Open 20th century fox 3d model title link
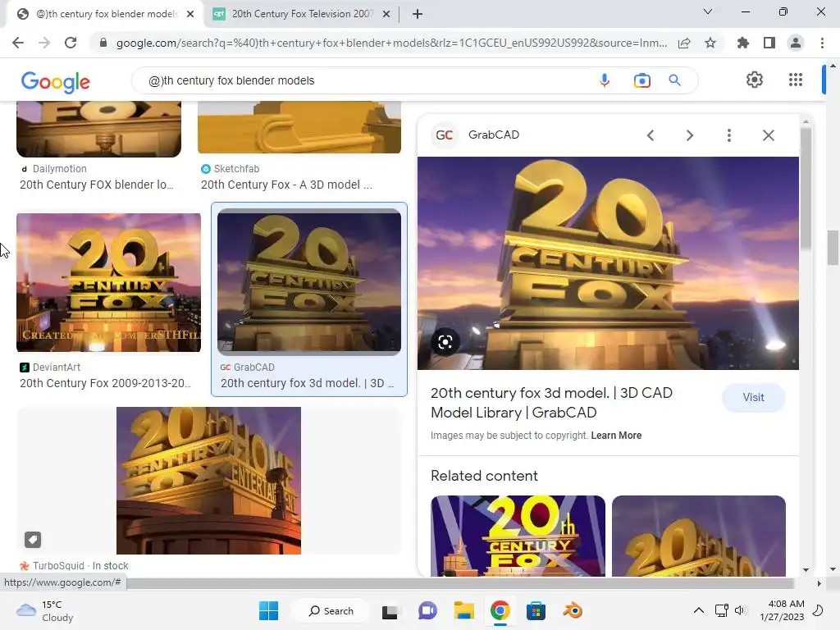The height and width of the screenshot is (630, 840). point(551,402)
